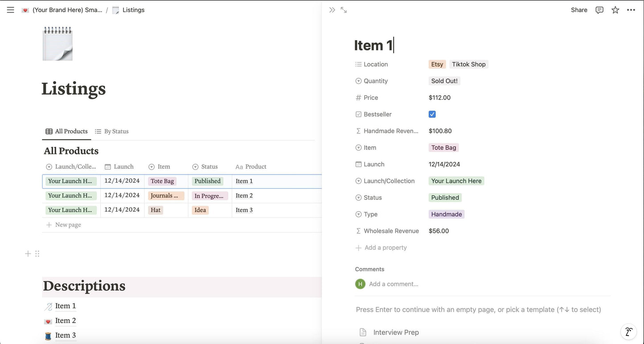
Task: Click the Add a comment field
Action: tap(394, 284)
